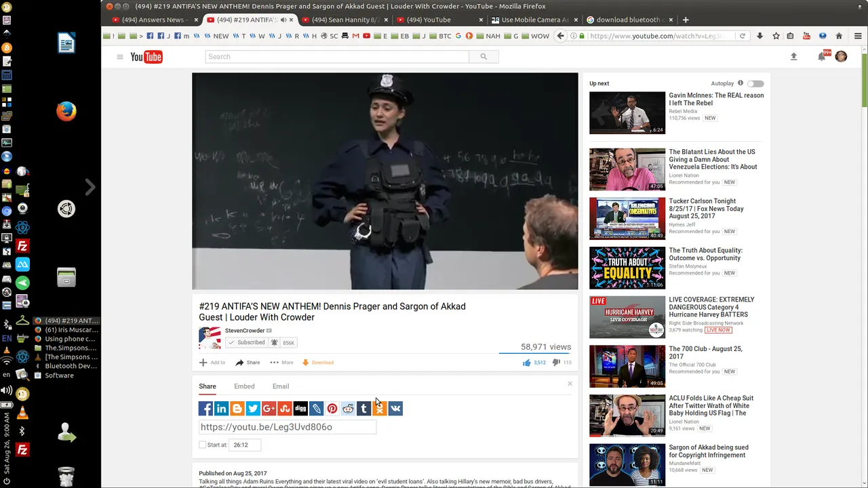This screenshot has width=868, height=488.
Task: Open the VLC cone icon in dock
Action: click(x=22, y=413)
